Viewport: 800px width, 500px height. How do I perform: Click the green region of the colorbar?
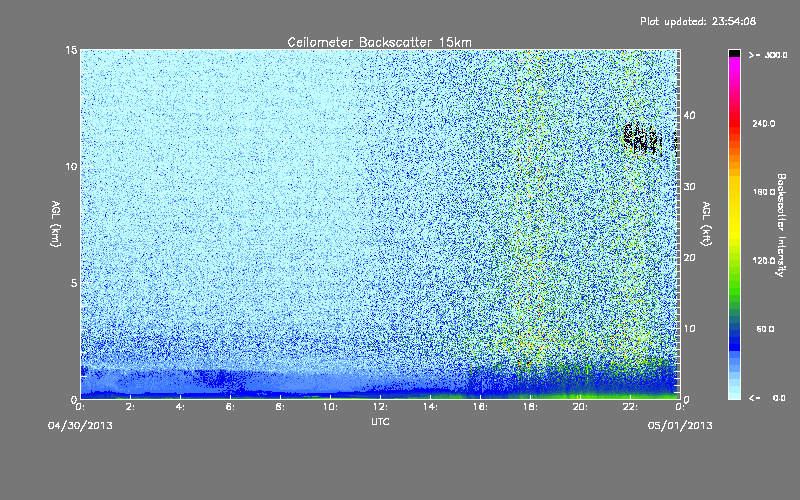pos(734,281)
